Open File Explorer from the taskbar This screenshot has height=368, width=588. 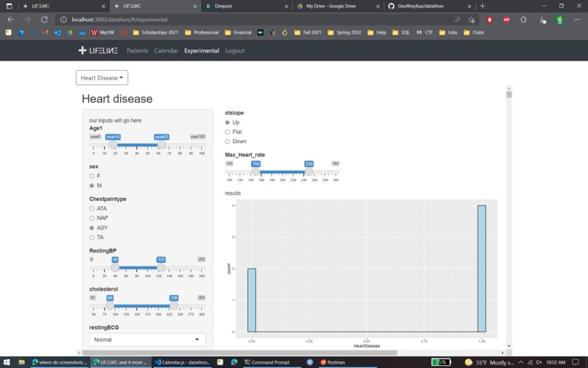pyautogui.click(x=22, y=362)
